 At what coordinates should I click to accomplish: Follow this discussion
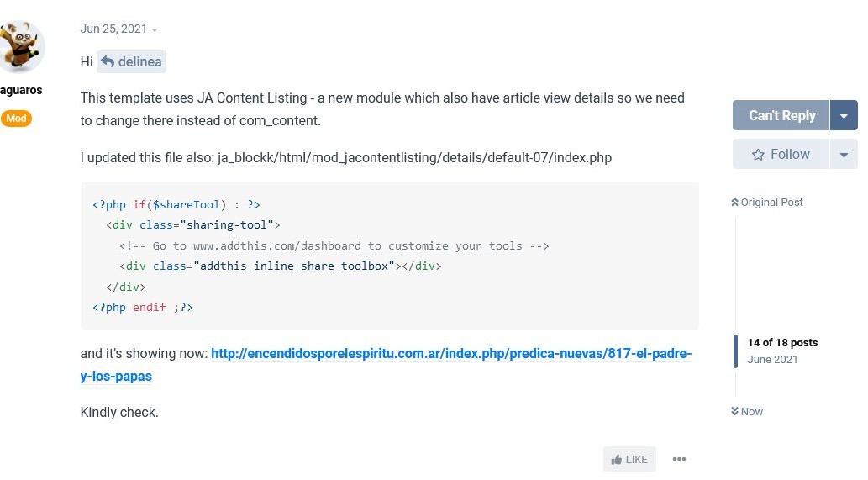781,155
